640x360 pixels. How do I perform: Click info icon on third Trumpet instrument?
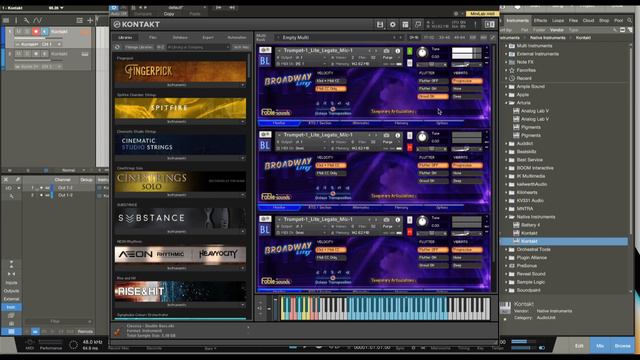pos(398,220)
